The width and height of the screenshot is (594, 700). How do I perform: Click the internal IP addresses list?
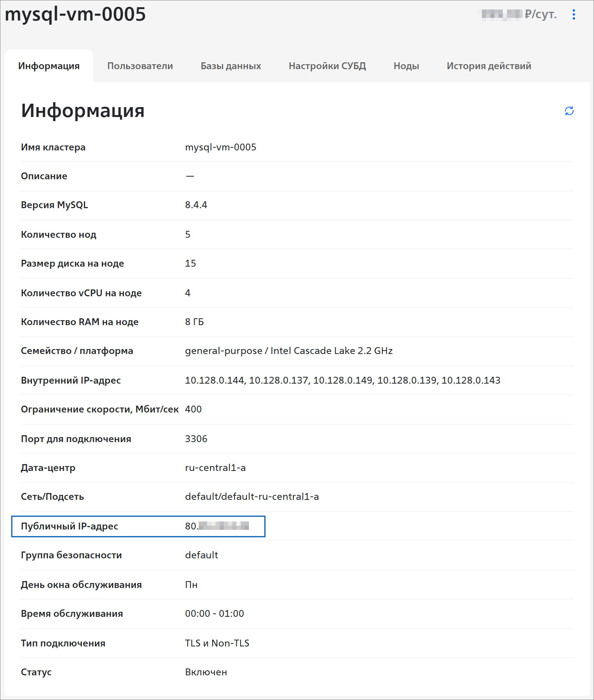click(342, 380)
